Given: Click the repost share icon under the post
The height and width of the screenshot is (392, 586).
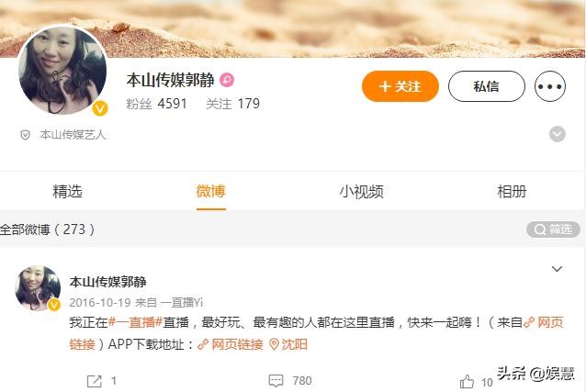Looking at the screenshot, I should click(94, 381).
